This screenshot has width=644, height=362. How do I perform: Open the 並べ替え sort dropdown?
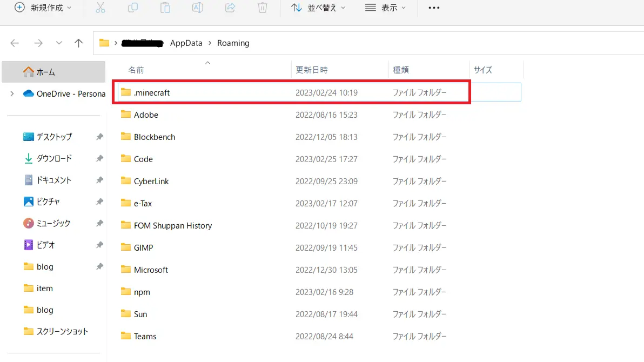(x=318, y=8)
